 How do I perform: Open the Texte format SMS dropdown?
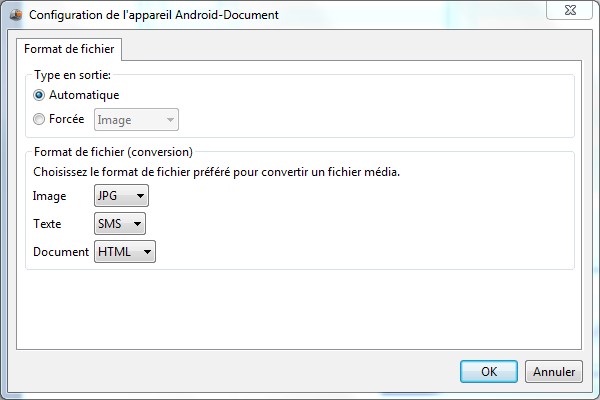pyautogui.click(x=120, y=224)
